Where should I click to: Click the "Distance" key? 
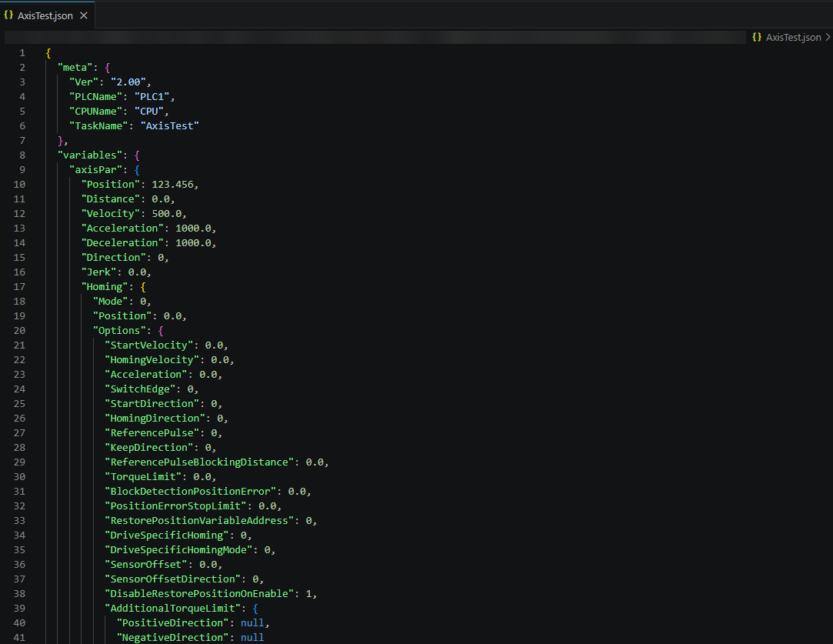coord(111,199)
